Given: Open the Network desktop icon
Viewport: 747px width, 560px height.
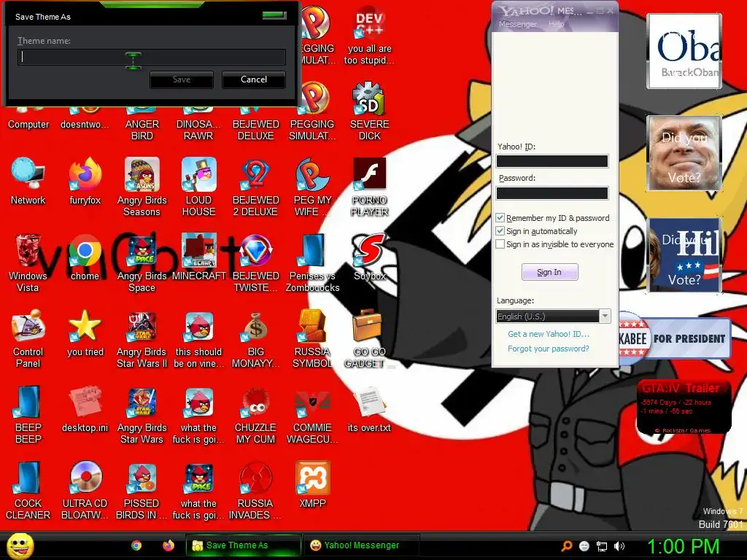Looking at the screenshot, I should [28, 181].
